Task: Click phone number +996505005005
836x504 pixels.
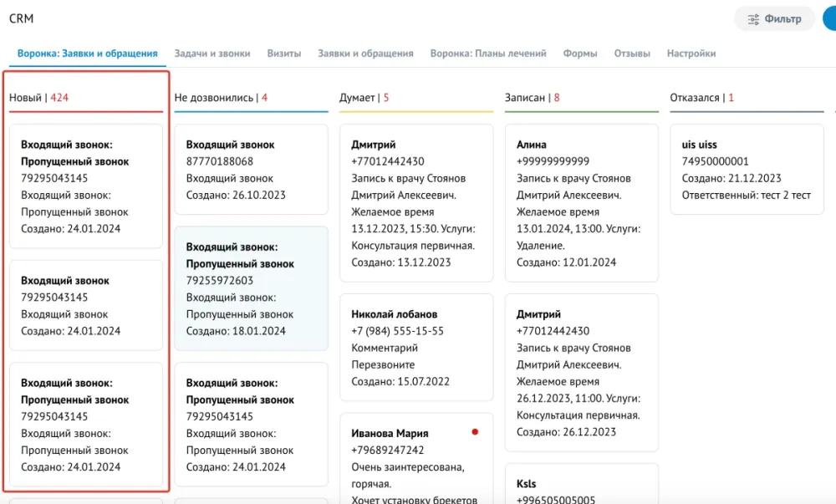Action: pyautogui.click(x=556, y=500)
